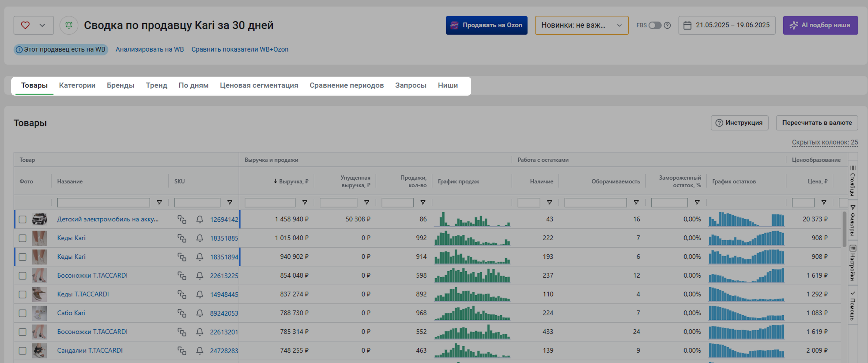Select the Ценовая сегментация tab
This screenshot has width=868, height=363.
[x=259, y=85]
